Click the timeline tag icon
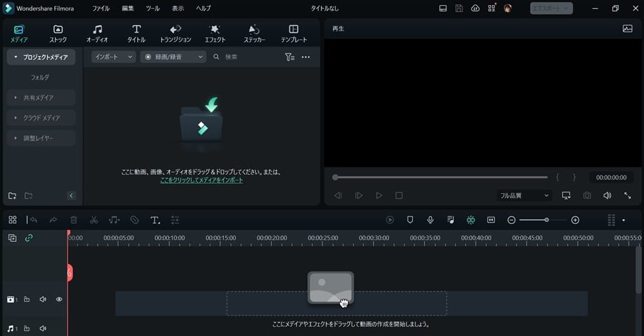Screen dimensions: 644x336 point(135,220)
